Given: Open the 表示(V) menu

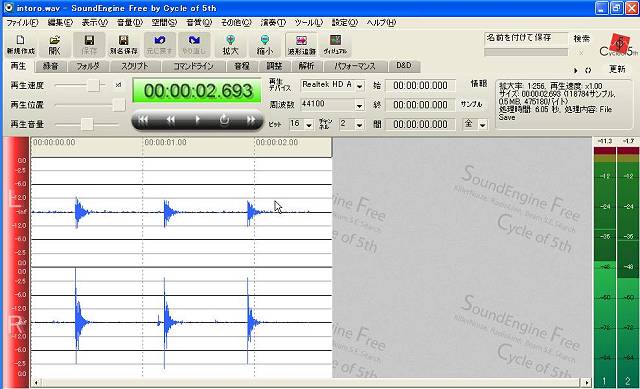Looking at the screenshot, I should click(94, 23).
